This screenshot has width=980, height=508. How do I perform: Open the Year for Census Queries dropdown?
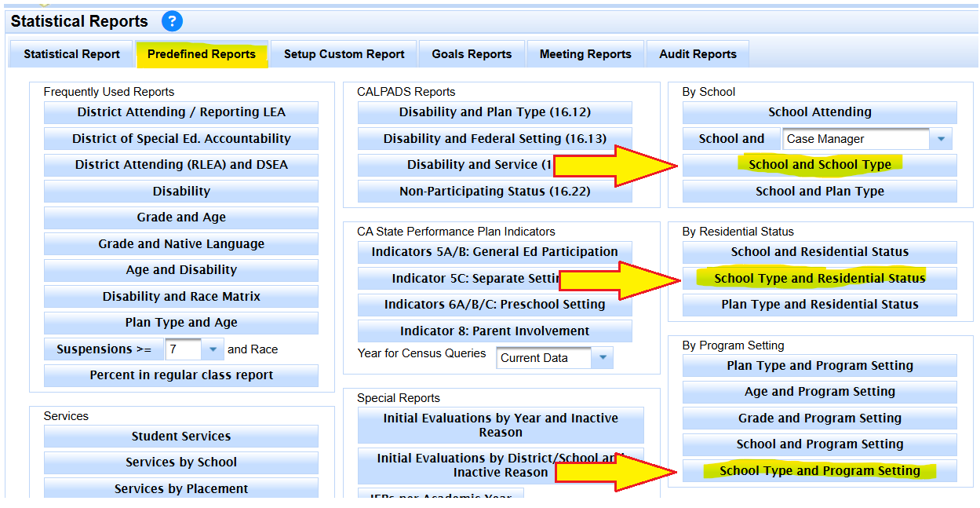602,358
